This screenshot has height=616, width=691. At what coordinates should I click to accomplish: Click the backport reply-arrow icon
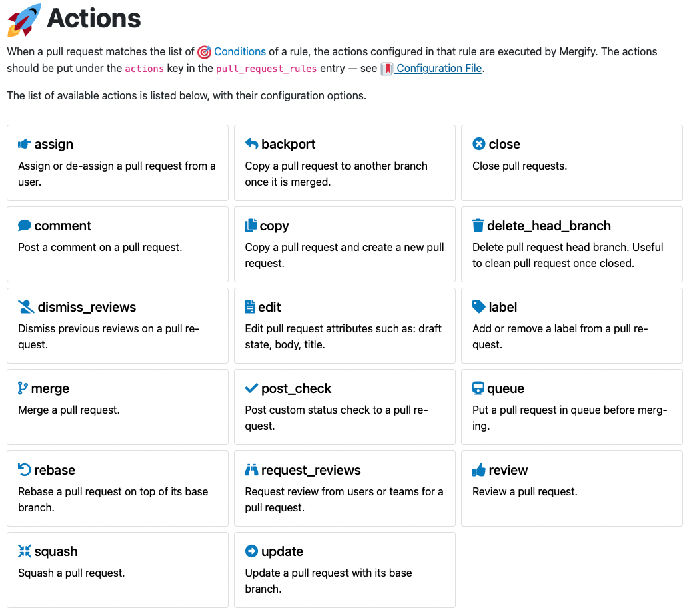(251, 143)
